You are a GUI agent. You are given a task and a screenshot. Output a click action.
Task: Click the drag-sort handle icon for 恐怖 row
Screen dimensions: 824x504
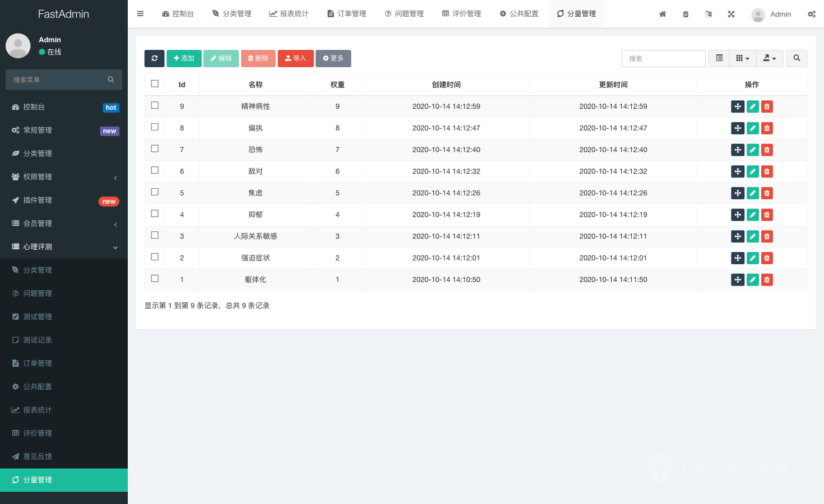click(x=738, y=150)
